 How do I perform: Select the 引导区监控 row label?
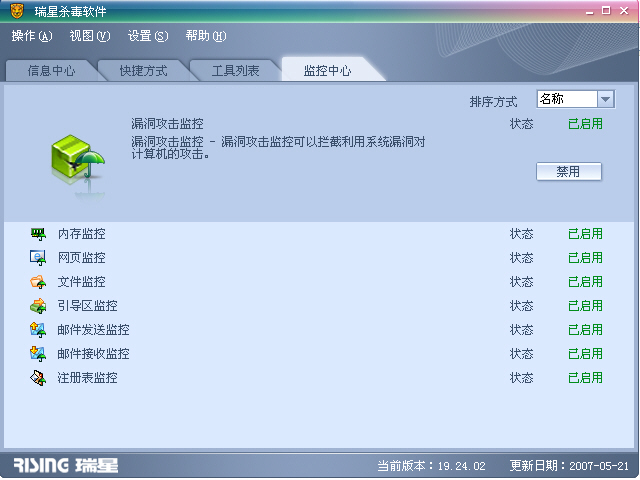point(87,306)
